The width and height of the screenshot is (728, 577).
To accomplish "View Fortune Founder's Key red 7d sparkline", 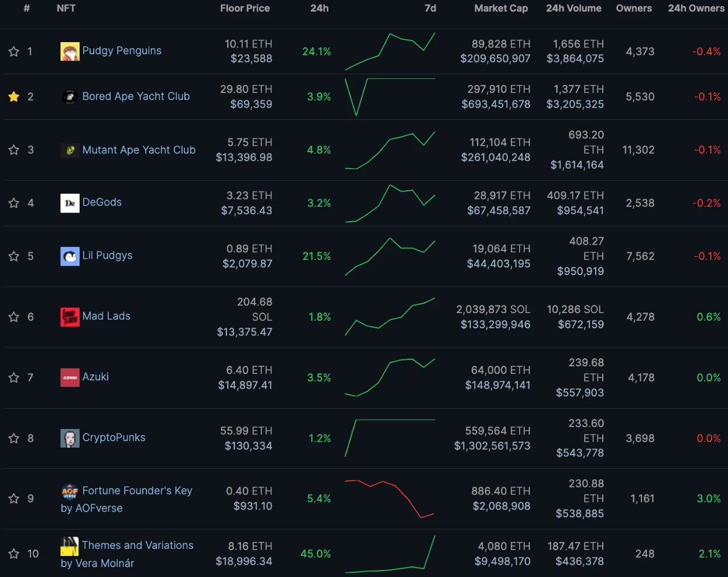I will 390,499.
